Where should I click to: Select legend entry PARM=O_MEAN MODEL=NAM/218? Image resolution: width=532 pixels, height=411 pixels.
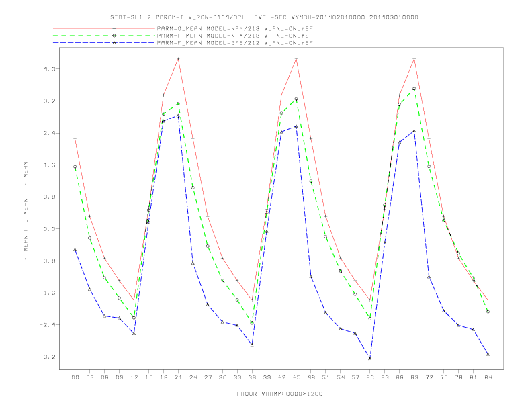(x=234, y=28)
